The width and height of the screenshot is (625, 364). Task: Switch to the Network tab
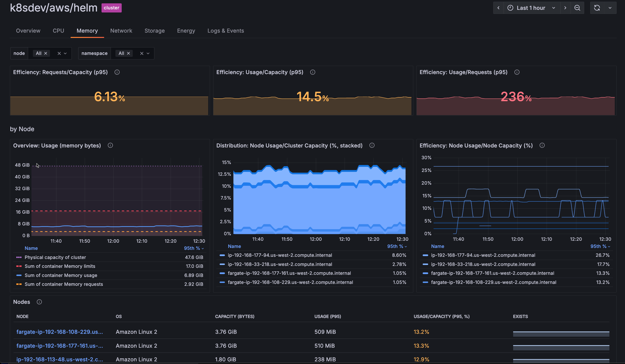click(121, 31)
